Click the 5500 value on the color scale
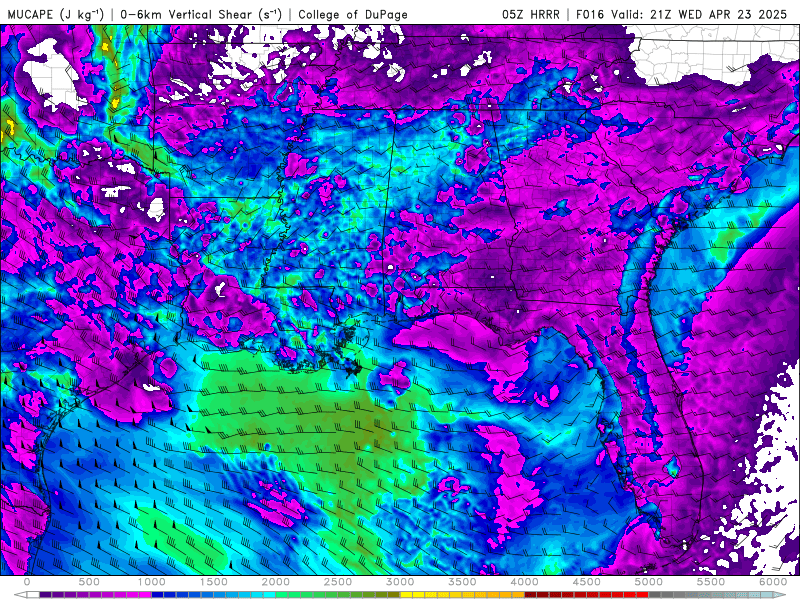 [711, 582]
